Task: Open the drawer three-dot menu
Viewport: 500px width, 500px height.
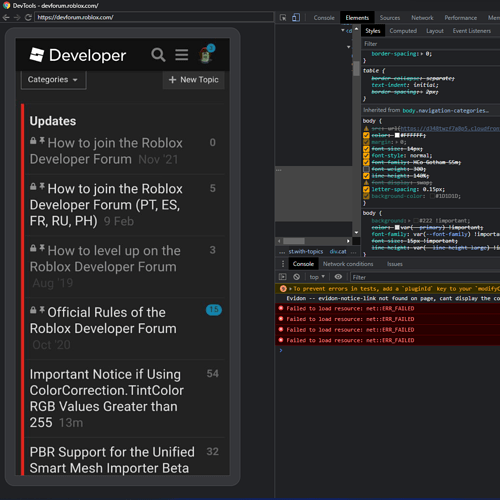Action: coord(283,264)
